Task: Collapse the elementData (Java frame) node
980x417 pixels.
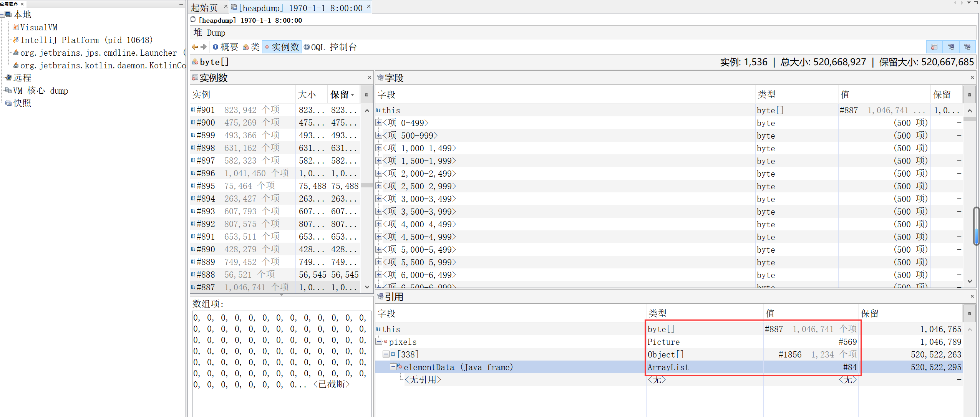Action: pos(393,367)
